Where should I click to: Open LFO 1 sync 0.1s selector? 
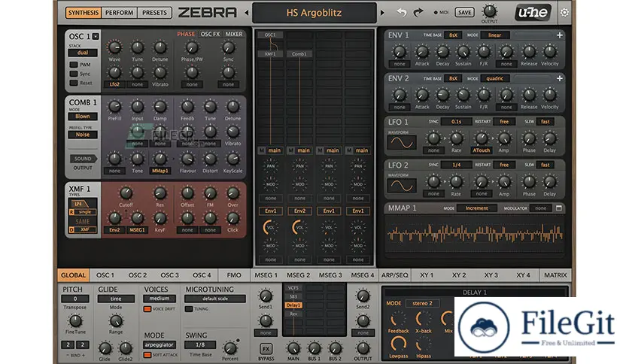[x=456, y=122]
